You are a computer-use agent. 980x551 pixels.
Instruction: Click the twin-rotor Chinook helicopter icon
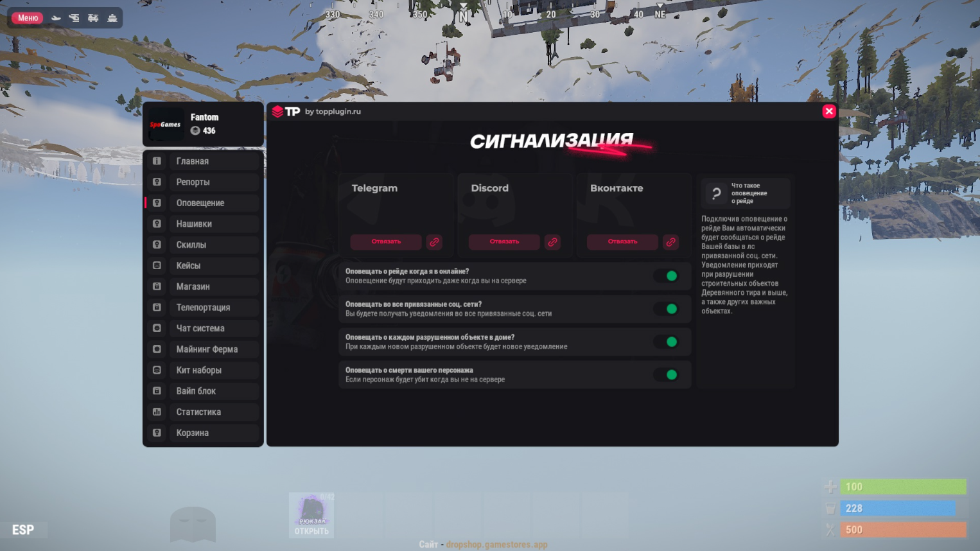pos(93,18)
